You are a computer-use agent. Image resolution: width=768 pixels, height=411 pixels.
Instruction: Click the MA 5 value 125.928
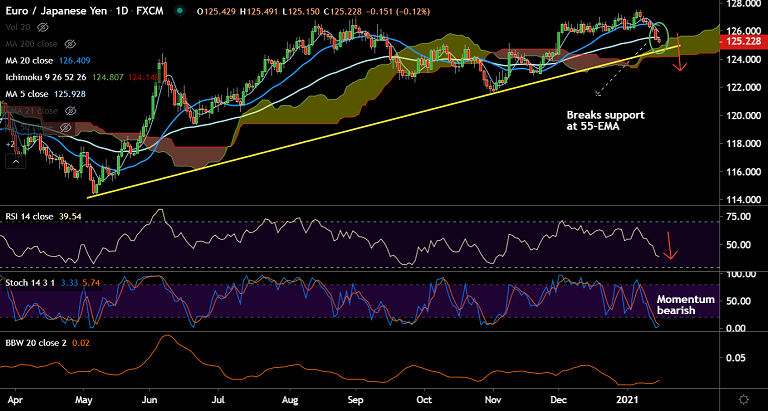coord(70,94)
